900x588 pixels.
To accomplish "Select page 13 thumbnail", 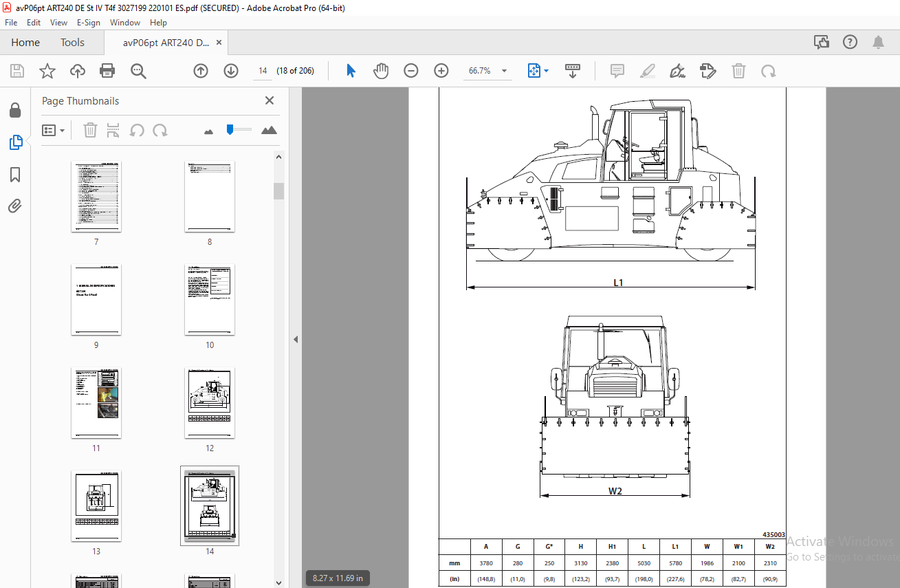I will click(x=96, y=506).
